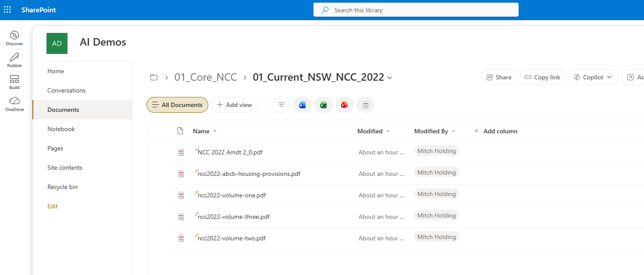644x275 pixels.
Task: Open Build in the left rail
Action: pos(14,82)
